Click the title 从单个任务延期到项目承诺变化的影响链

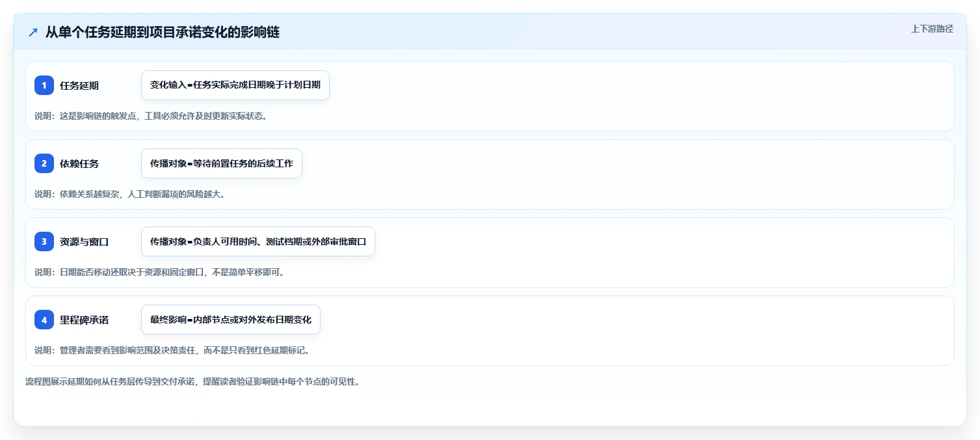point(163,32)
